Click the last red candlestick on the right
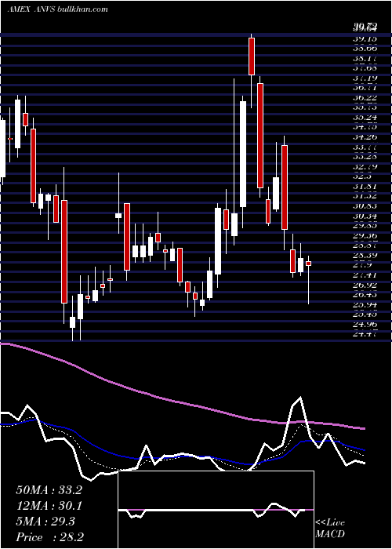The image size is (392, 549). point(308,264)
